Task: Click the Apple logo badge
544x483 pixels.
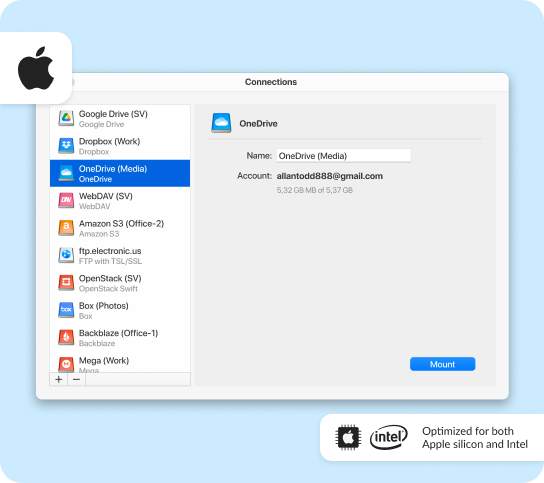Action: click(36, 68)
